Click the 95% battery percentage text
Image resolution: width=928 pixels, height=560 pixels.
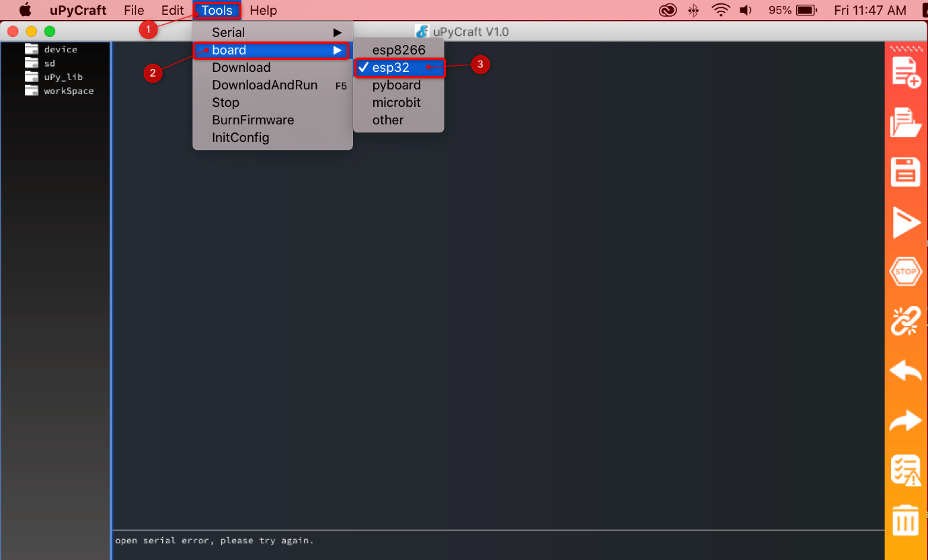click(x=779, y=10)
